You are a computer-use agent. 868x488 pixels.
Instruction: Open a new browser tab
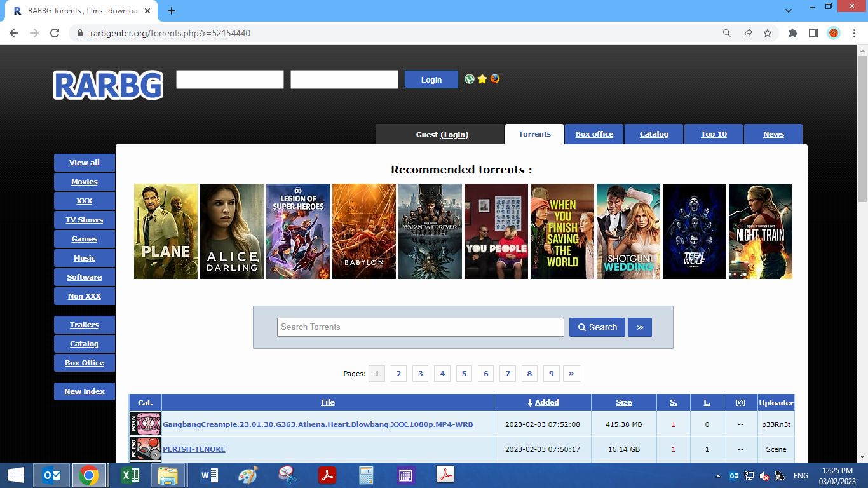[172, 11]
